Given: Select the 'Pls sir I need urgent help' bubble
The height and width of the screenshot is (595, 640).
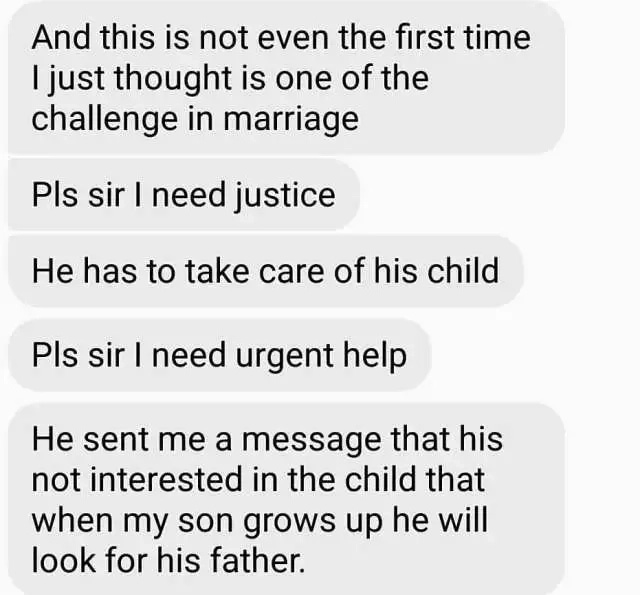Looking at the screenshot, I should click(x=220, y=355).
